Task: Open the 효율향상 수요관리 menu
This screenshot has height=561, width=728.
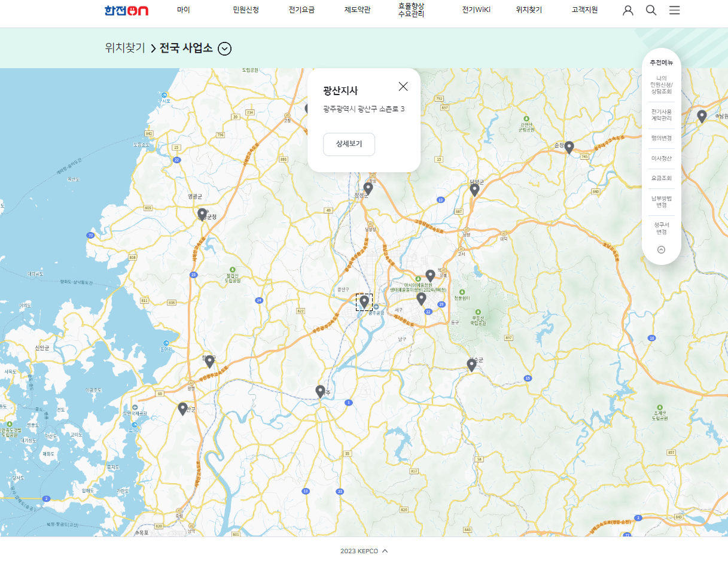Action: 411,10
